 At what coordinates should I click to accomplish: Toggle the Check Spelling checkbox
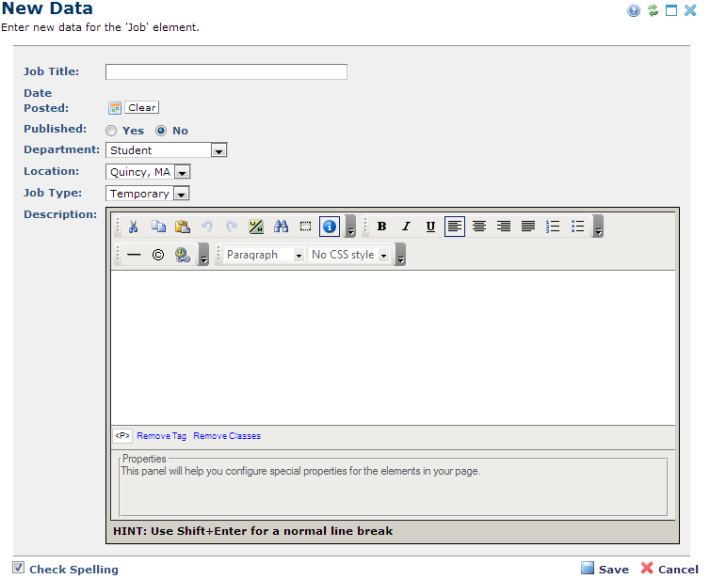pyautogui.click(x=19, y=568)
